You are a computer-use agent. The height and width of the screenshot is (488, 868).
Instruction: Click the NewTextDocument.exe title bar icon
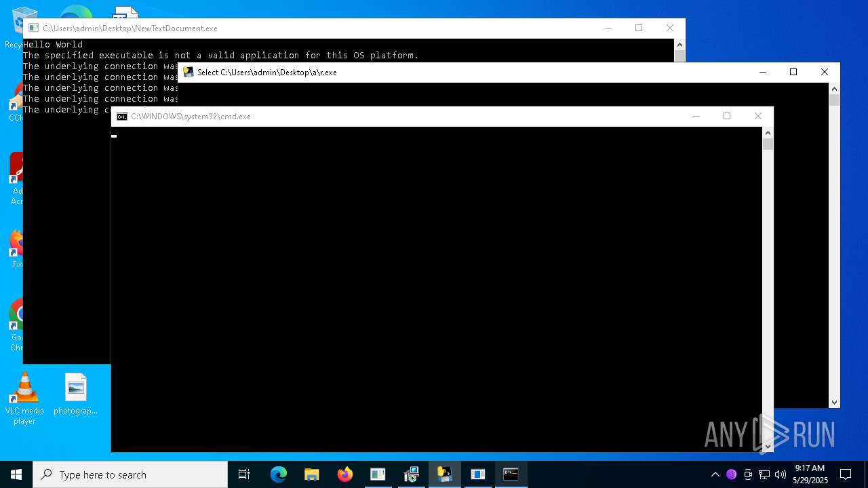click(x=33, y=28)
